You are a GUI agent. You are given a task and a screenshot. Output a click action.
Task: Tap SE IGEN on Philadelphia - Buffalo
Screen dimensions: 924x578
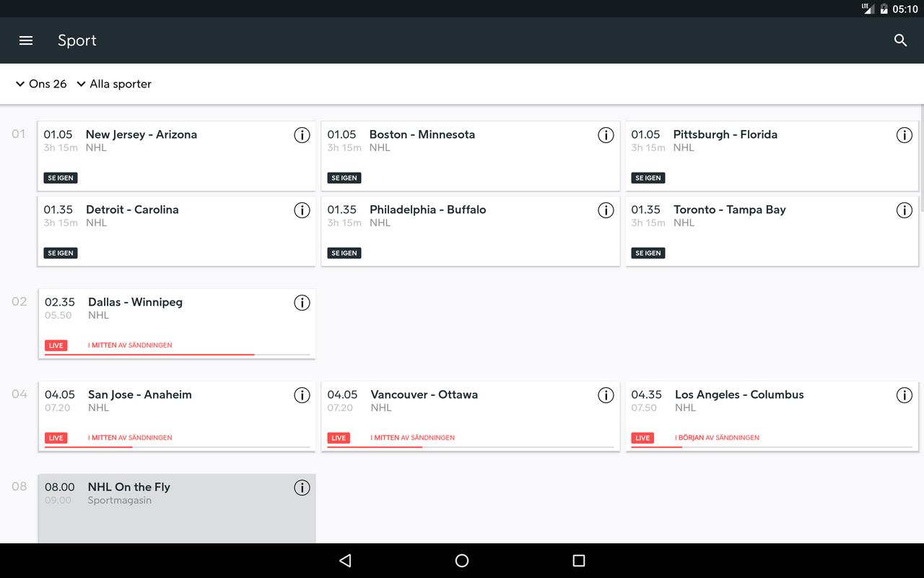pyautogui.click(x=344, y=253)
